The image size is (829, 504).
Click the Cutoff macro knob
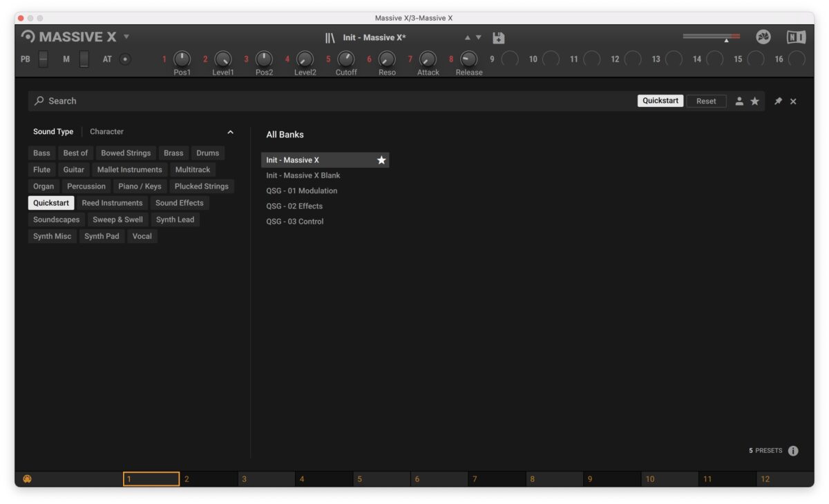tap(346, 59)
